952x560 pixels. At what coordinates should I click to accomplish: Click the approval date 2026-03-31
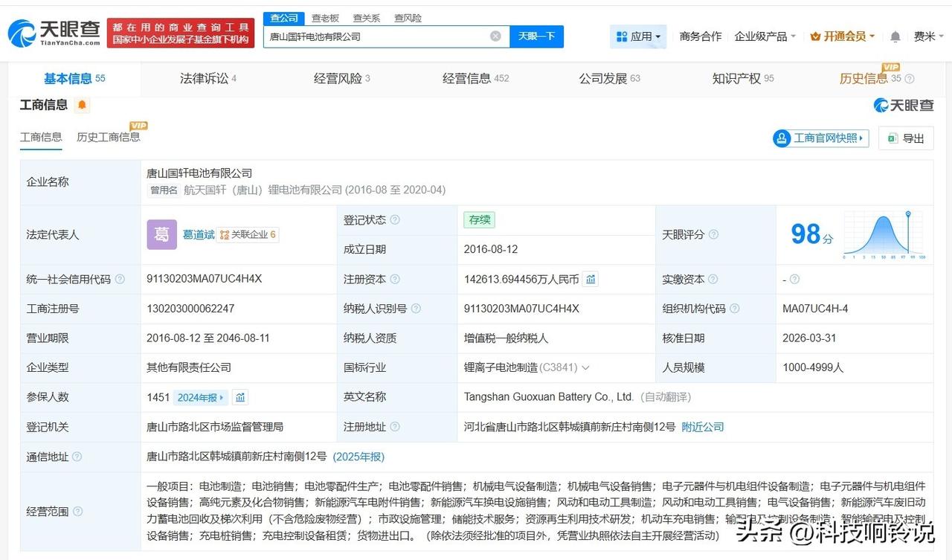click(809, 338)
